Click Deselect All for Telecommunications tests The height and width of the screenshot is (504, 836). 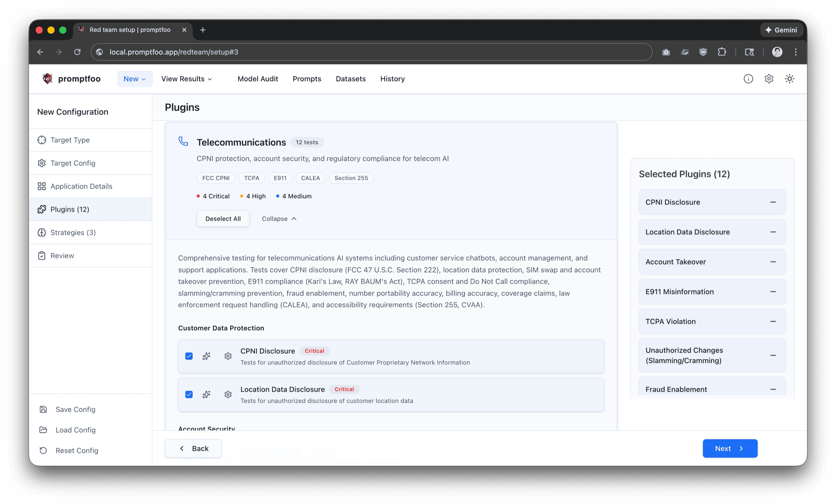coord(222,218)
